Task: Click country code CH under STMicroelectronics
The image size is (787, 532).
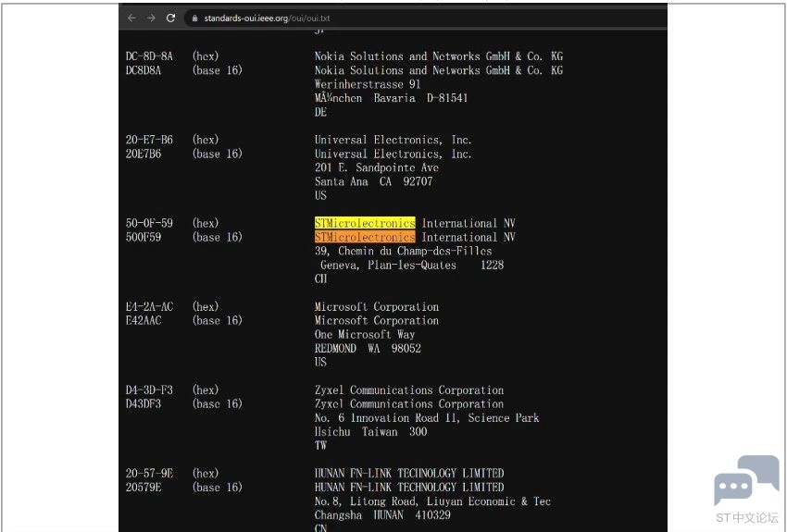Action: pos(320,278)
